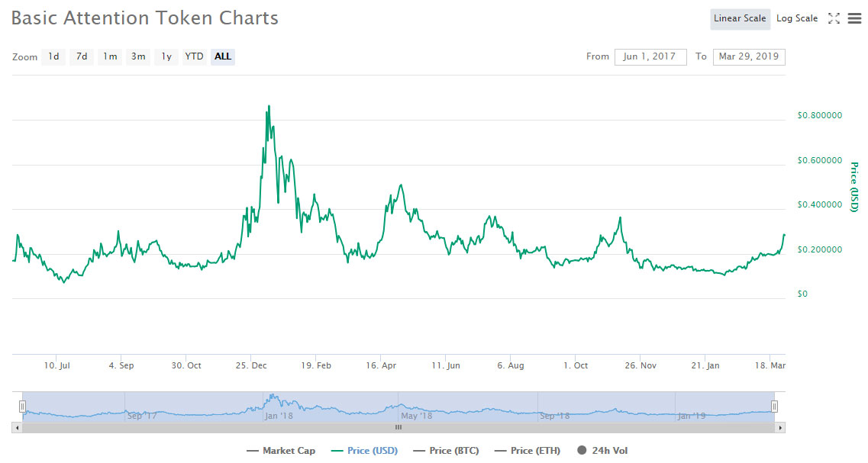Click the 21. Jan date label
This screenshot has height=463, width=868.
coord(705,365)
